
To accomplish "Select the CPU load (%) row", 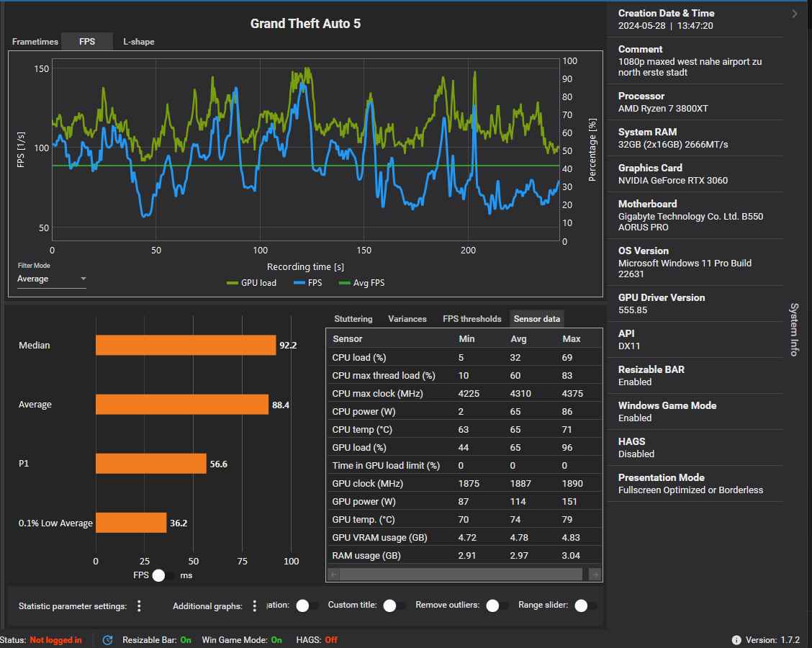I will pos(464,357).
